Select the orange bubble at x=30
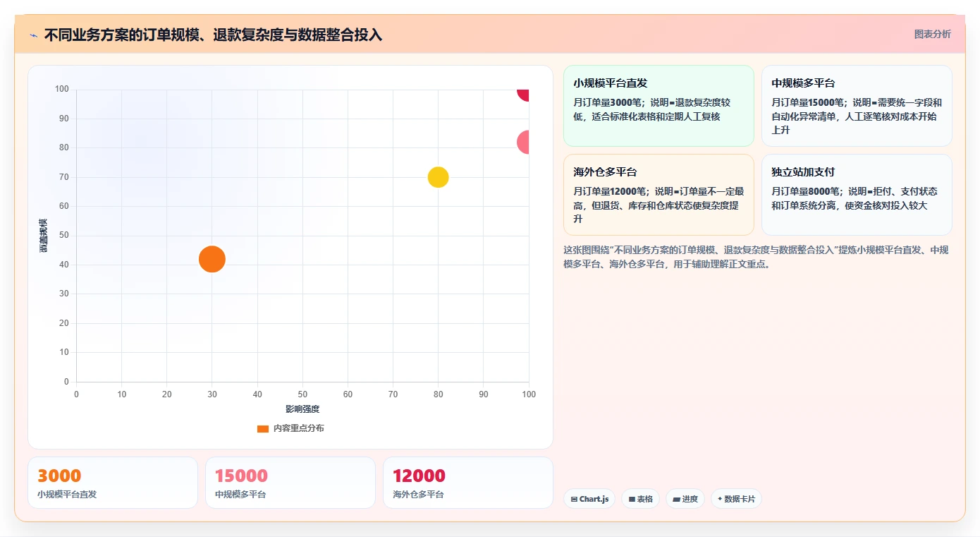The width and height of the screenshot is (980, 537). (x=212, y=259)
